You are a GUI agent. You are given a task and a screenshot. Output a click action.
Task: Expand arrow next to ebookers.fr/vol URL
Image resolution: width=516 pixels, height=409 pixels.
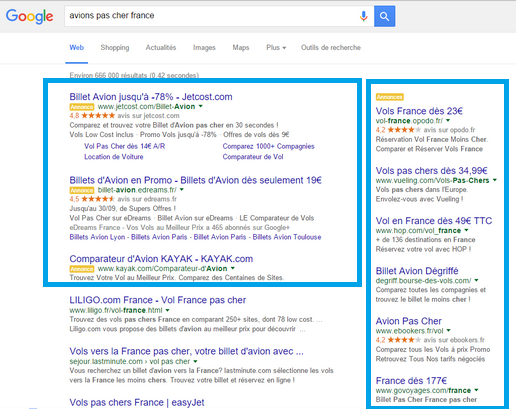click(449, 331)
